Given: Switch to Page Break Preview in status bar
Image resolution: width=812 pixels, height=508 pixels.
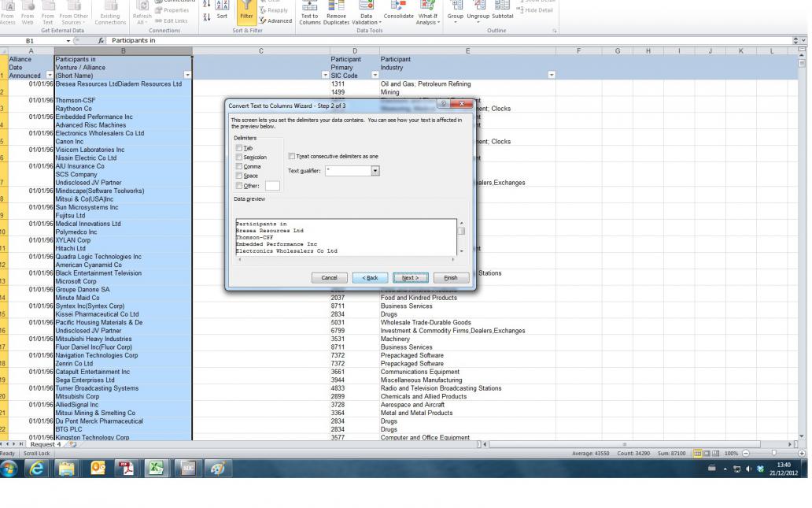Looking at the screenshot, I should [x=715, y=453].
